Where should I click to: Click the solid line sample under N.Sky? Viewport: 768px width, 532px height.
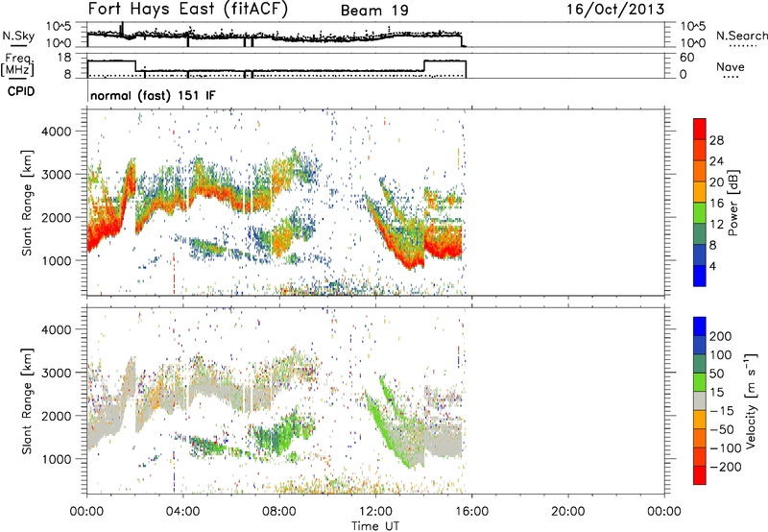click(x=18, y=45)
